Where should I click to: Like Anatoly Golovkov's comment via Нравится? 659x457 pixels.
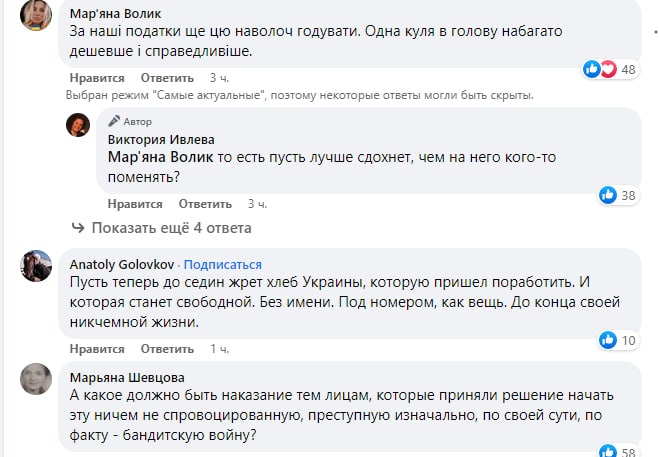[x=97, y=349]
